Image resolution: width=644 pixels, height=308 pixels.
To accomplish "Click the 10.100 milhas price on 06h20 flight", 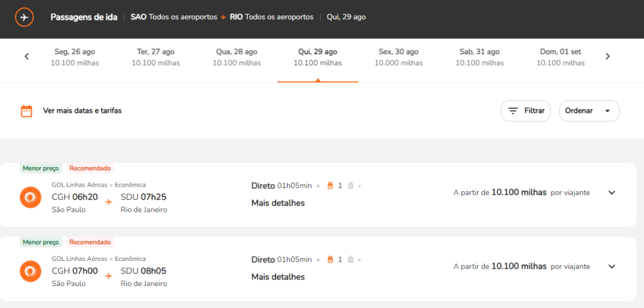I will point(519,192).
